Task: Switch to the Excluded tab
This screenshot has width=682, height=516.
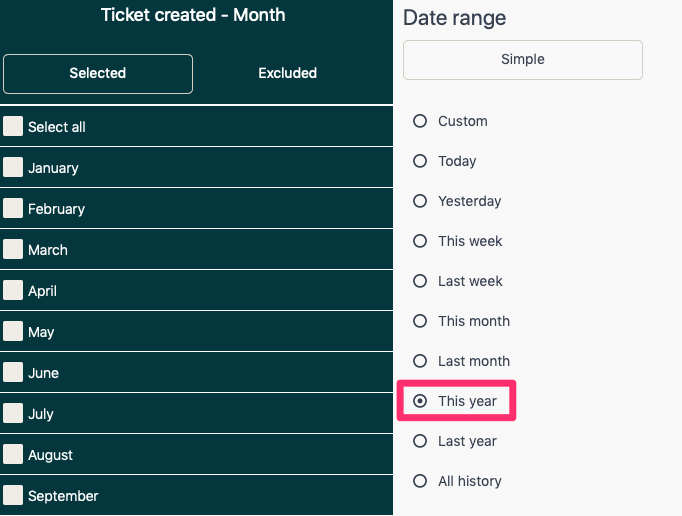Action: coord(287,73)
